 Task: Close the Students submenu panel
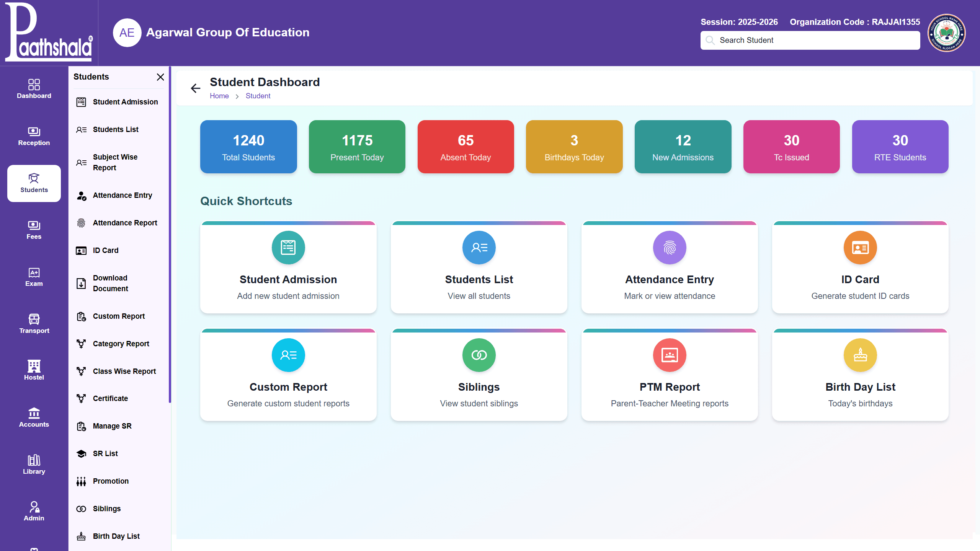coord(160,77)
